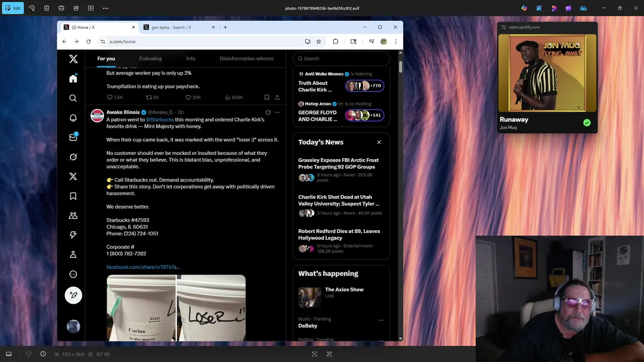Open a new browser tab with plus
Viewport: 644px width, 362px height.
tap(225, 27)
